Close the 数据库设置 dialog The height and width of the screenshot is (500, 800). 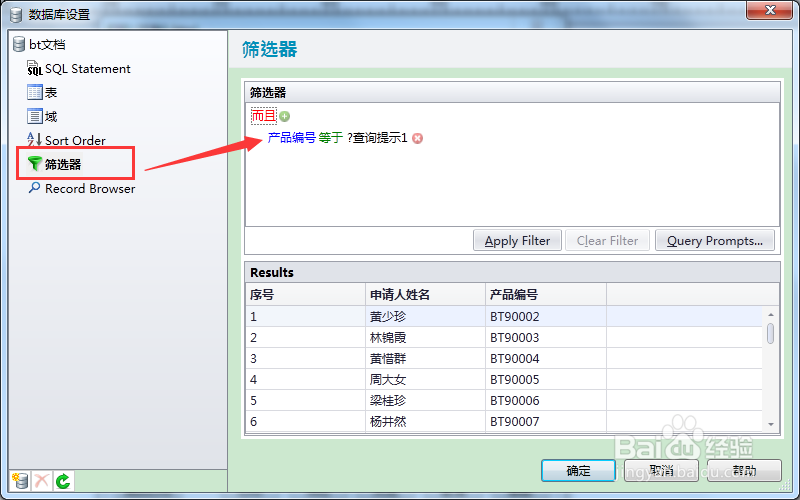point(769,10)
